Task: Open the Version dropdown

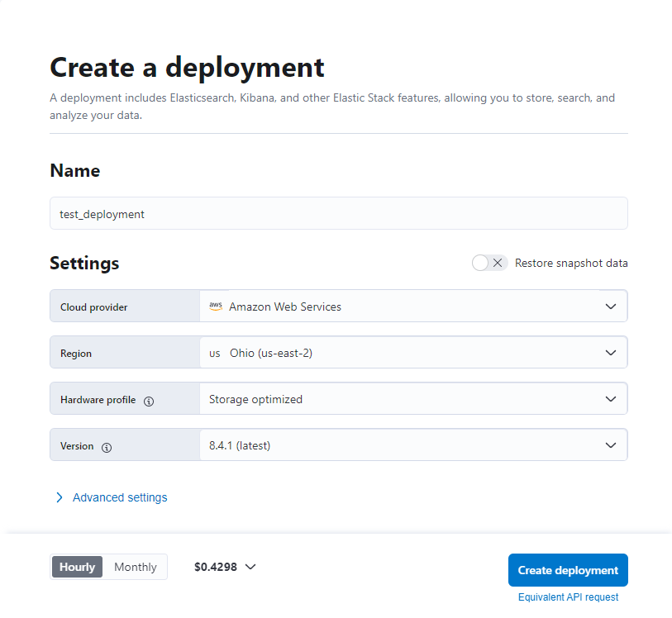Action: point(413,445)
